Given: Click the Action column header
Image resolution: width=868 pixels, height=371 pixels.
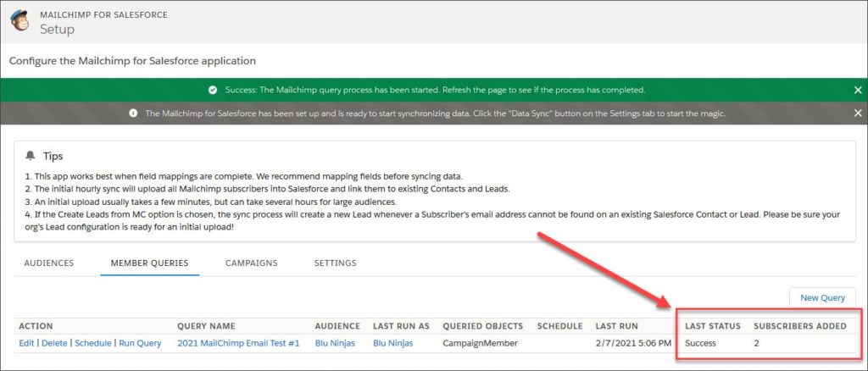Looking at the screenshot, I should pyautogui.click(x=36, y=325).
